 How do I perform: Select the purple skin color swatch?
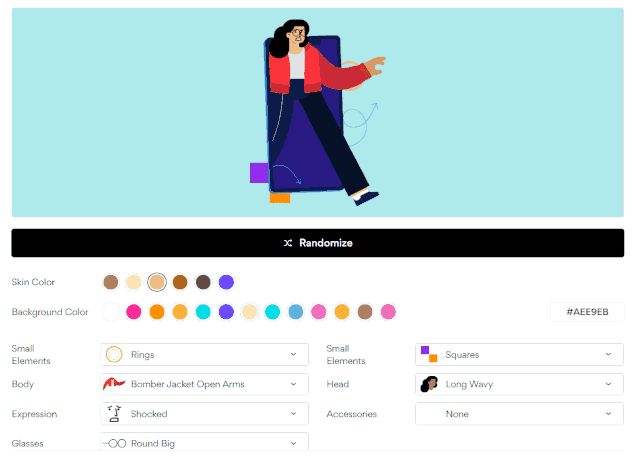point(226,282)
